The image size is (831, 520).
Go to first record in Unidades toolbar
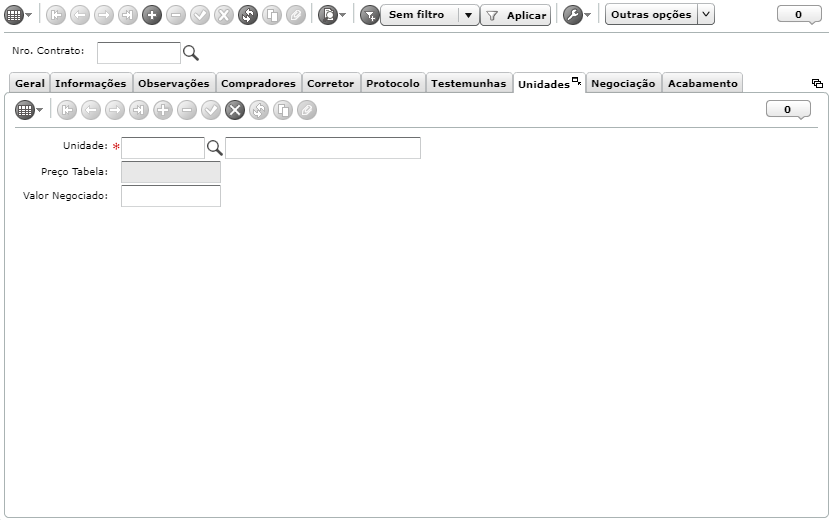[x=67, y=110]
